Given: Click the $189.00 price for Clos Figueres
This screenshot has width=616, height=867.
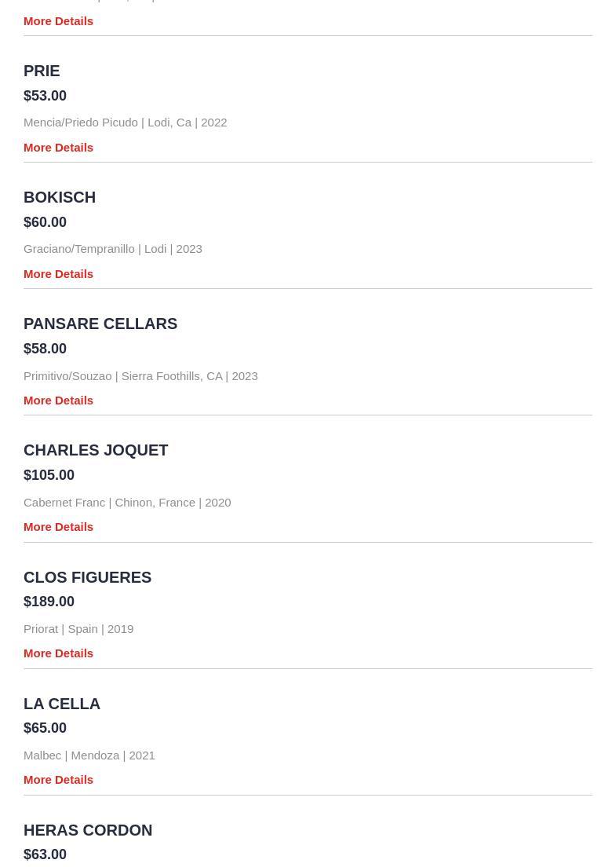Looking at the screenshot, I should coord(49,602).
